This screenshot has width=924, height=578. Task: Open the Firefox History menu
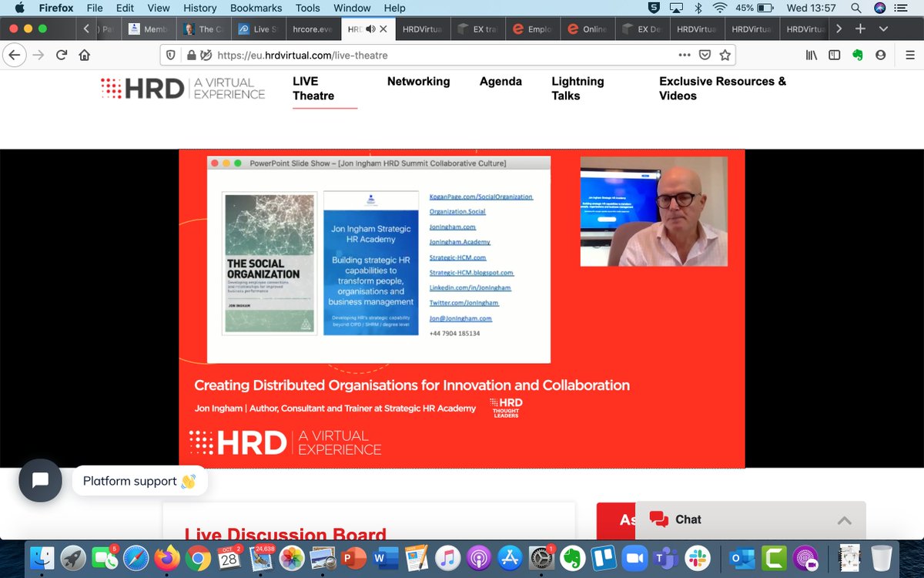(x=200, y=8)
